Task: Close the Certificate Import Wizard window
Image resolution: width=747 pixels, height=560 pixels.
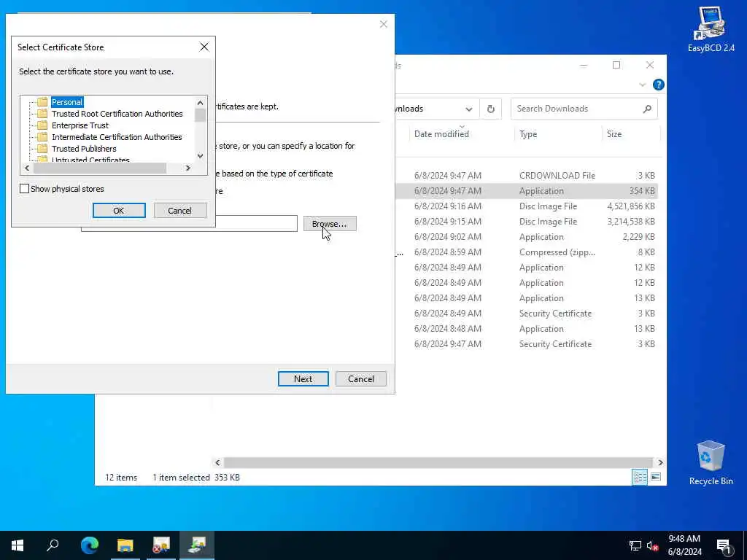Action: click(384, 24)
